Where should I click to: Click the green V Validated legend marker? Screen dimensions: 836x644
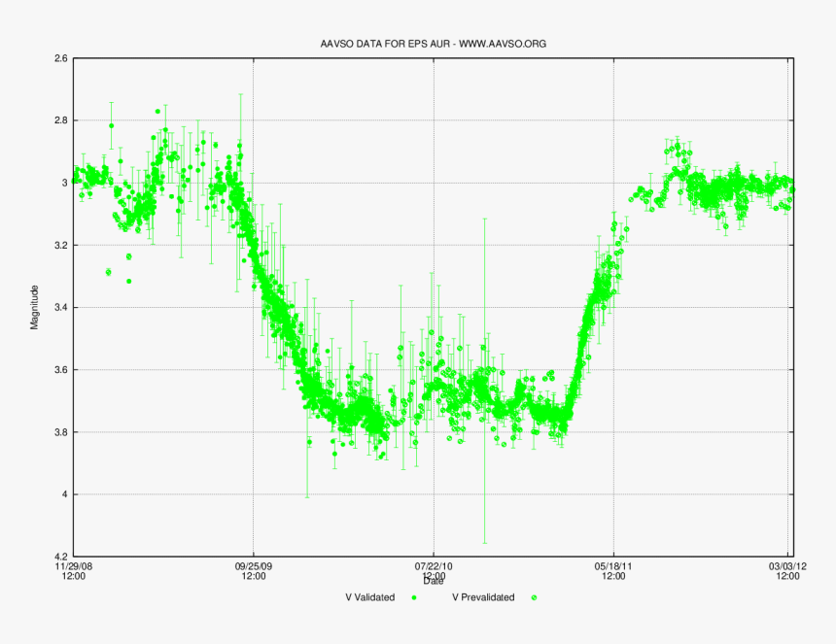coord(415,597)
